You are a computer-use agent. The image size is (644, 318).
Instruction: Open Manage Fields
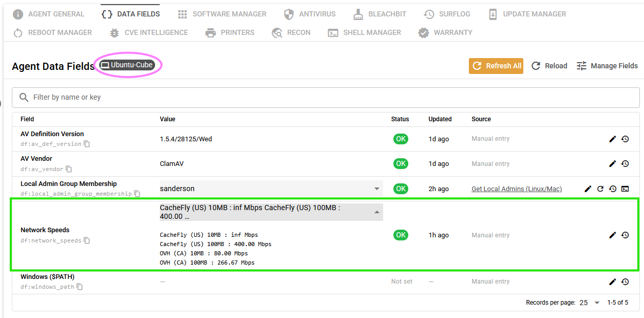(607, 66)
